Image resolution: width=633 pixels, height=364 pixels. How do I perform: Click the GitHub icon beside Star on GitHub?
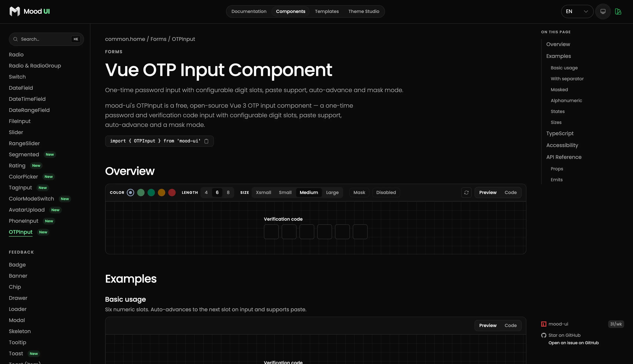pyautogui.click(x=543, y=335)
